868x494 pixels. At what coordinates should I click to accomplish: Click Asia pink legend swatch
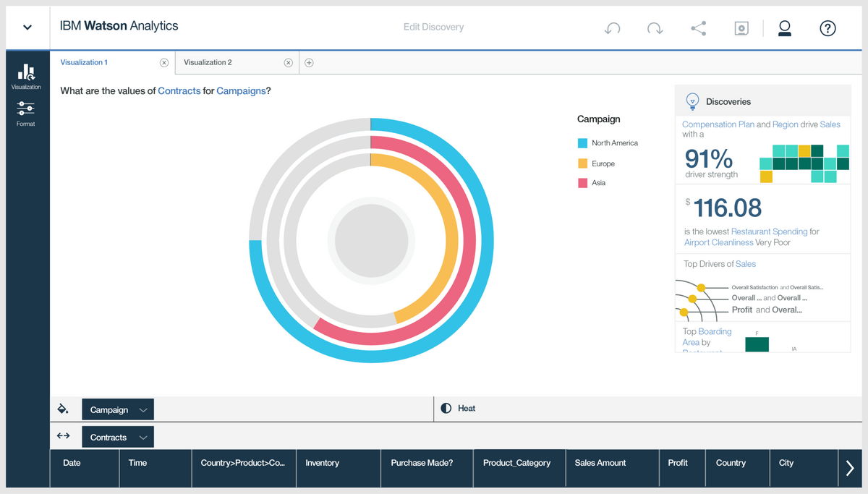582,183
